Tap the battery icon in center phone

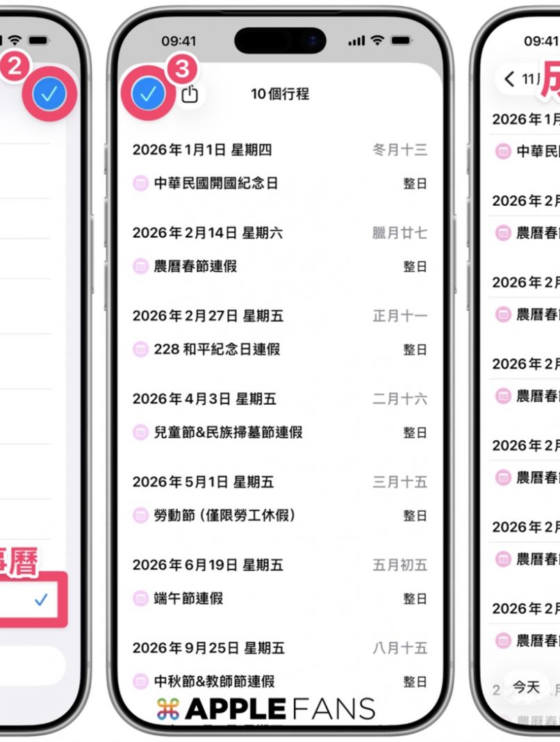tap(401, 40)
